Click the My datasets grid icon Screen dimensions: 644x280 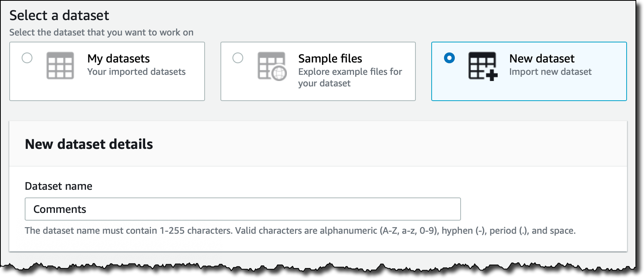60,66
